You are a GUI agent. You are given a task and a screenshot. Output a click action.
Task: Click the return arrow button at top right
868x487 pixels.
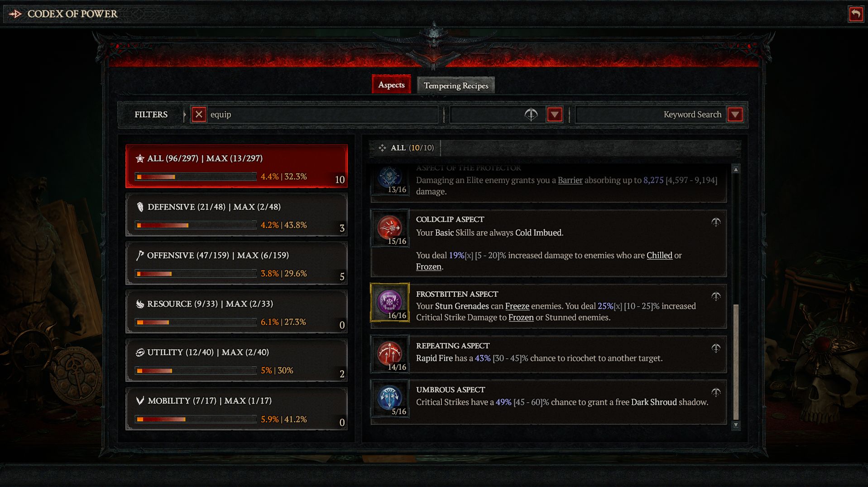[856, 14]
